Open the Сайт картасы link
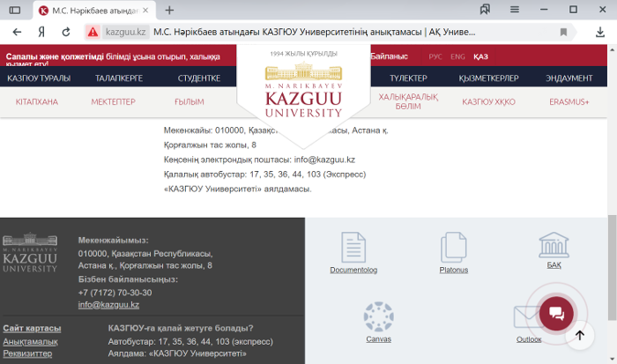Image resolution: width=617 pixels, height=364 pixels. click(32, 328)
